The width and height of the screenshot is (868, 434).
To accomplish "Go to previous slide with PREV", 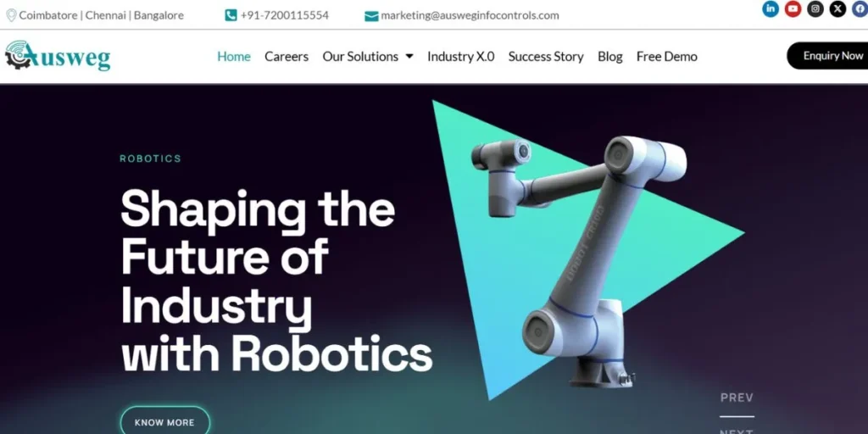I will click(737, 398).
